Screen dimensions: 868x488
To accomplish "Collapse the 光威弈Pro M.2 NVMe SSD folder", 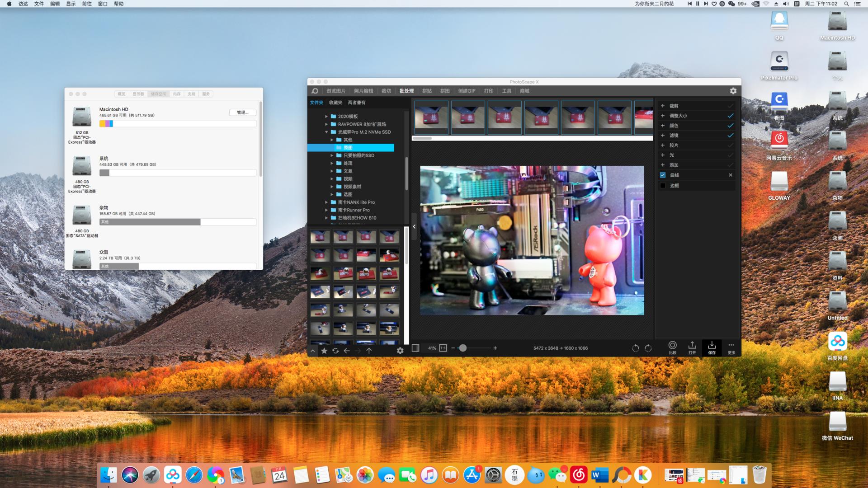I will click(326, 132).
